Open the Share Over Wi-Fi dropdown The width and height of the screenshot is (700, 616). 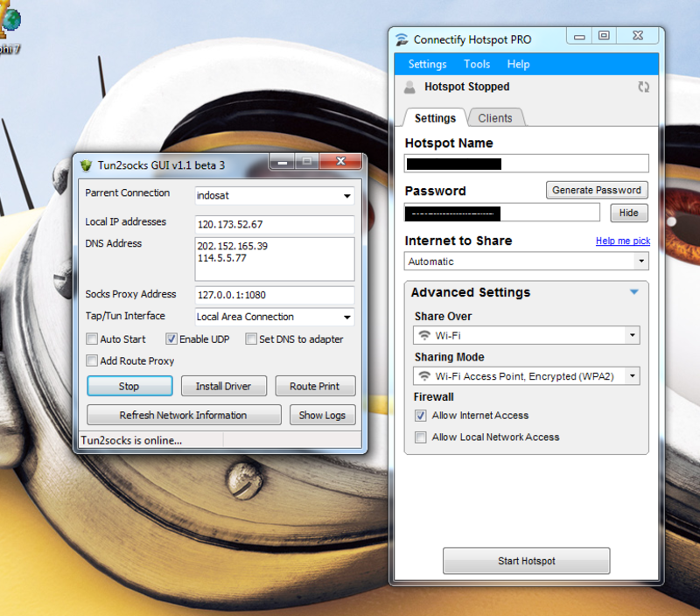tap(527, 335)
